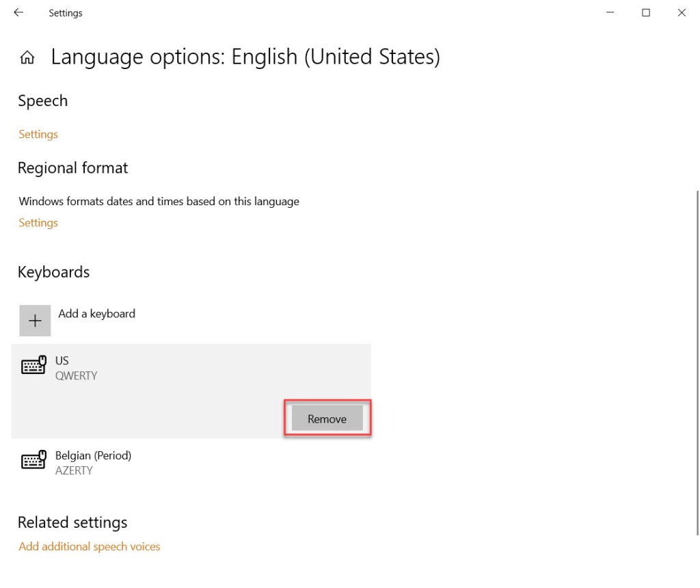This screenshot has width=700, height=588.
Task: Click the Keyboards section heading
Action: click(53, 272)
